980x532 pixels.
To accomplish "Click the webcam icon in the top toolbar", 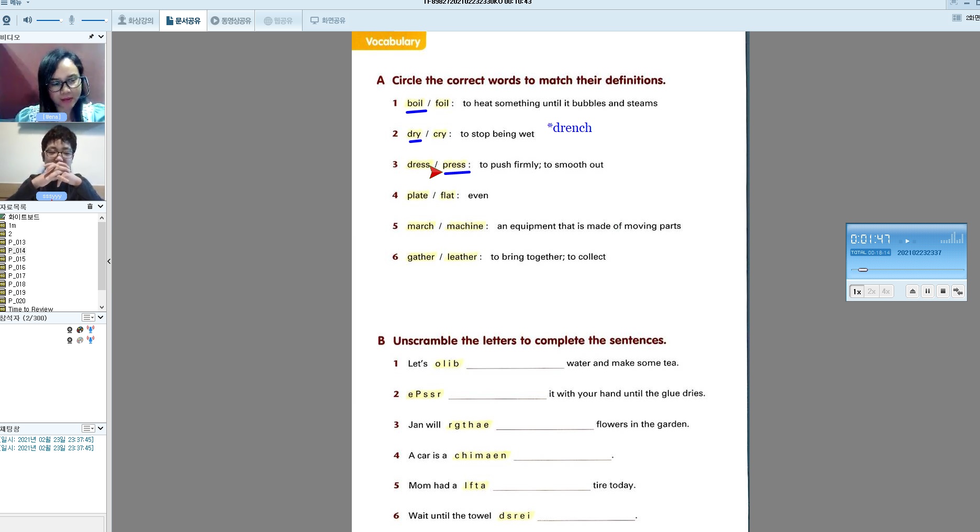I will click(6, 20).
